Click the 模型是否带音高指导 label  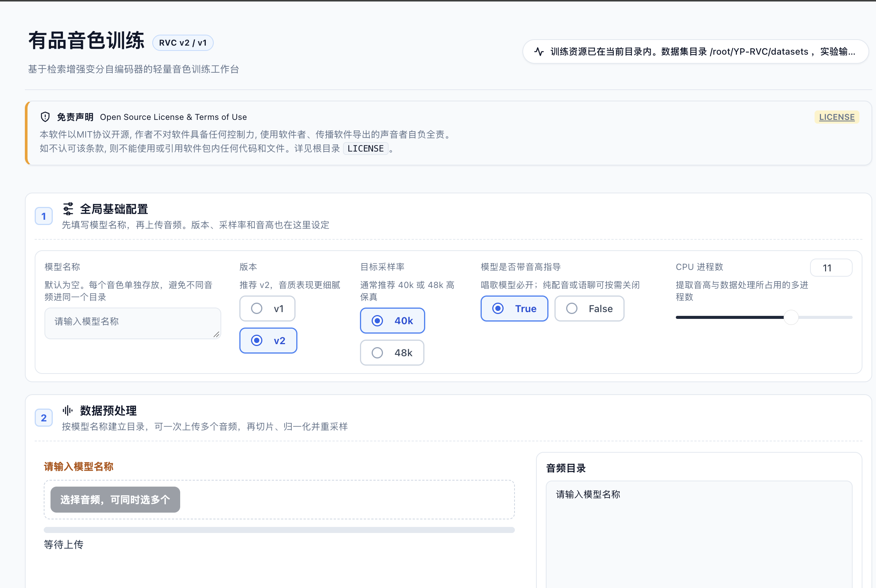point(521,267)
